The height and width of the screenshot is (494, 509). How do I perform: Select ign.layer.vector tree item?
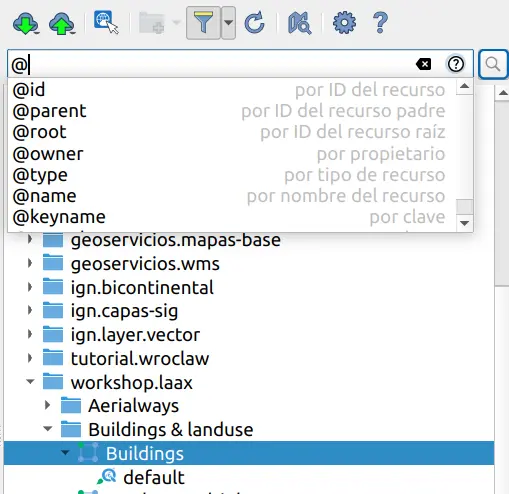coord(135,335)
